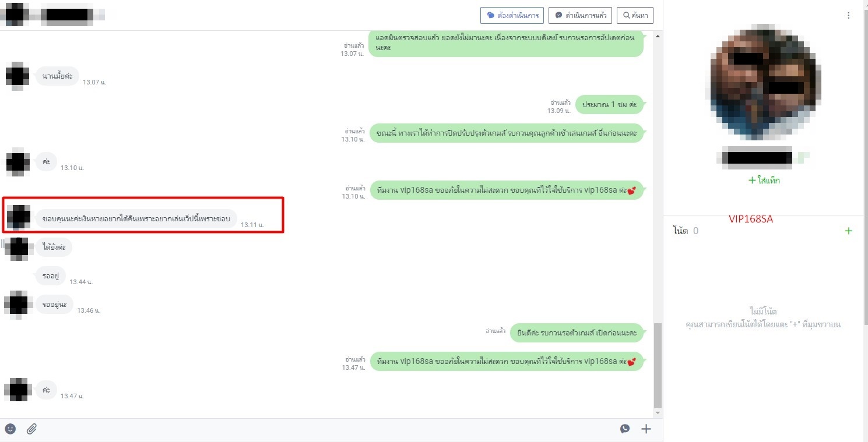Select the "ประมาณ 1 ชม ค่ะ" message bubble
This screenshot has height=442, width=868.
[609, 105]
